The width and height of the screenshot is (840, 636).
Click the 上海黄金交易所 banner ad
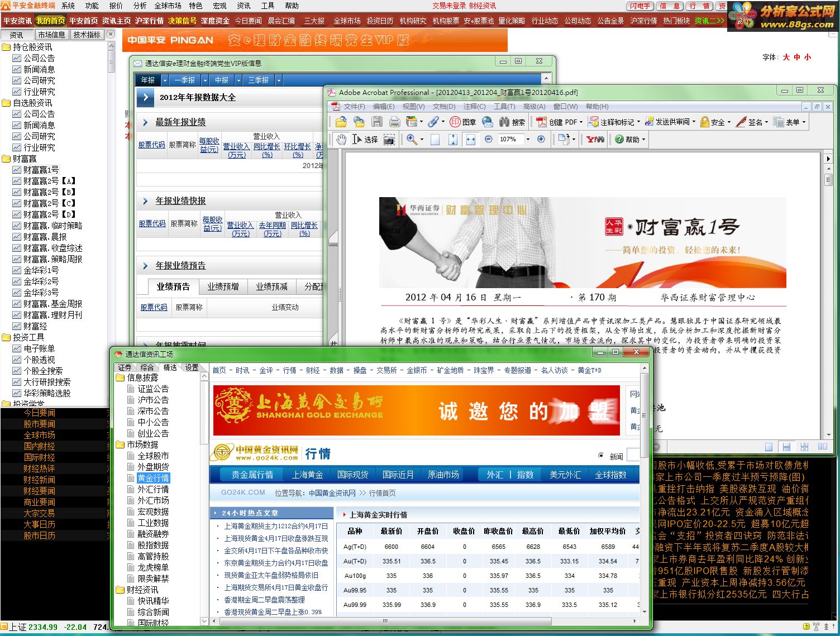(x=416, y=410)
